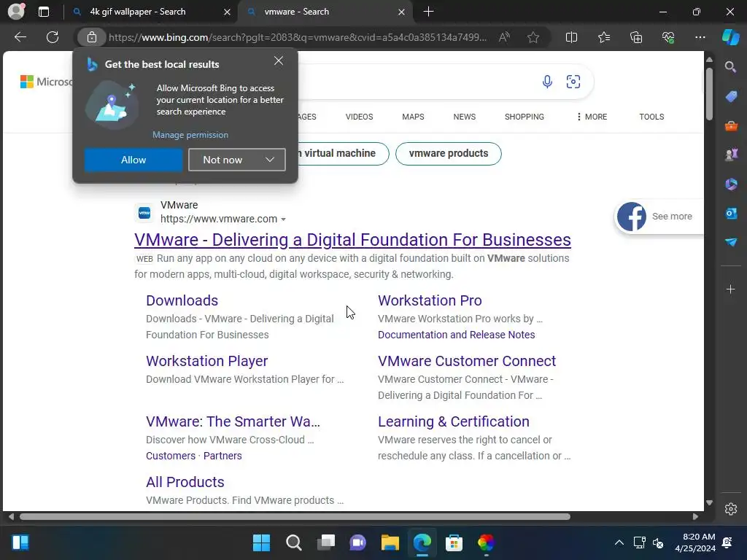Image resolution: width=747 pixels, height=560 pixels.
Task: Expand vmware.com URL dropdown arrow
Action: point(284,219)
